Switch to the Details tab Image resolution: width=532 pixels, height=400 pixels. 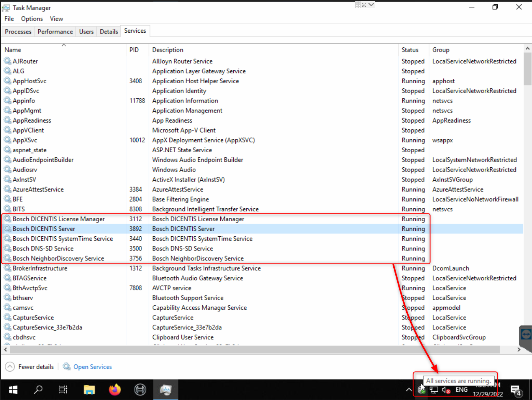click(109, 32)
